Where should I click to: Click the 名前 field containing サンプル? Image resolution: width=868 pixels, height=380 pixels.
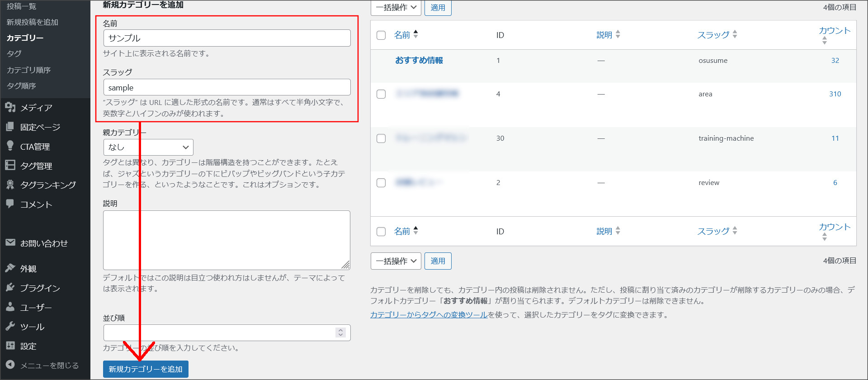pyautogui.click(x=227, y=38)
